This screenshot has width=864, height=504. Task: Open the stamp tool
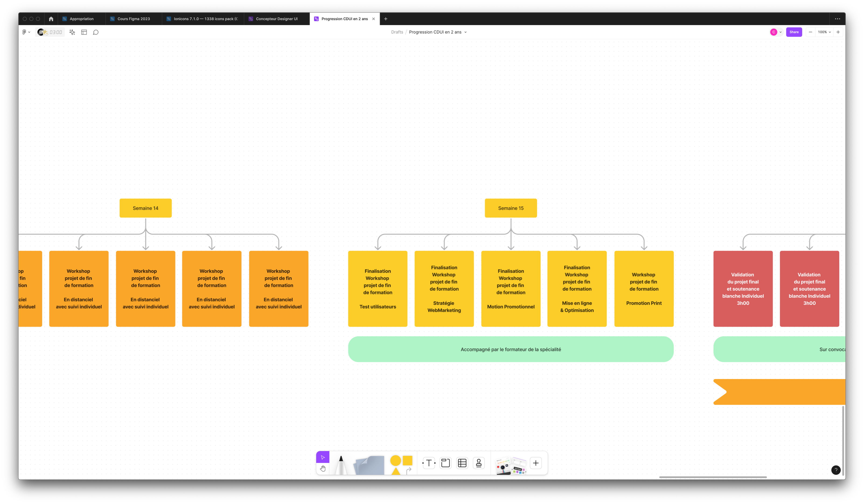[479, 463]
